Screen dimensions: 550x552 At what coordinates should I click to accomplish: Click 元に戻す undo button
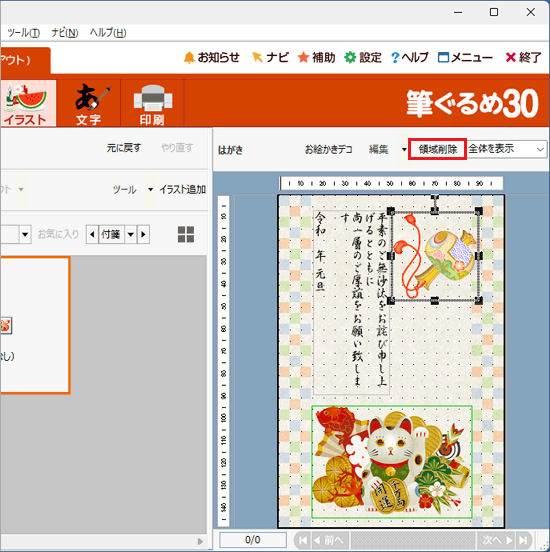(x=124, y=148)
